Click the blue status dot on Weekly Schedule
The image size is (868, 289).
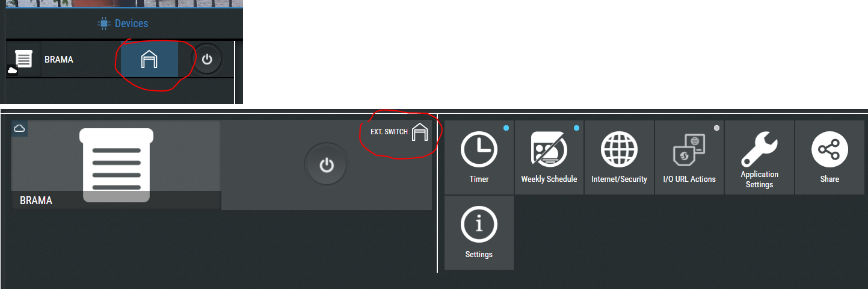576,128
